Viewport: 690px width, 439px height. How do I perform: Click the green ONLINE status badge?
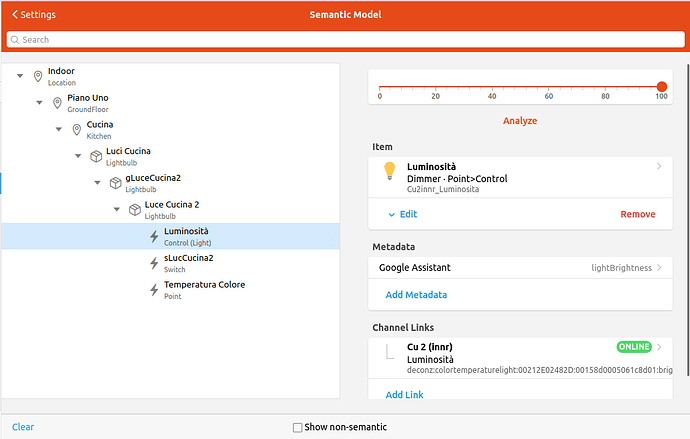pos(634,347)
